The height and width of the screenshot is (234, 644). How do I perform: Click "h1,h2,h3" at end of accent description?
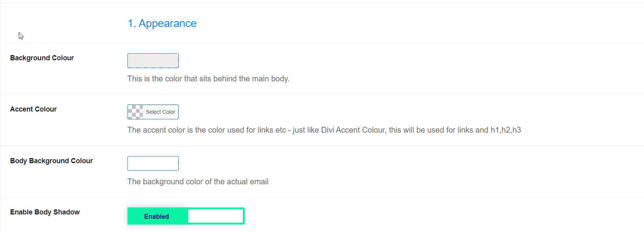(506, 130)
